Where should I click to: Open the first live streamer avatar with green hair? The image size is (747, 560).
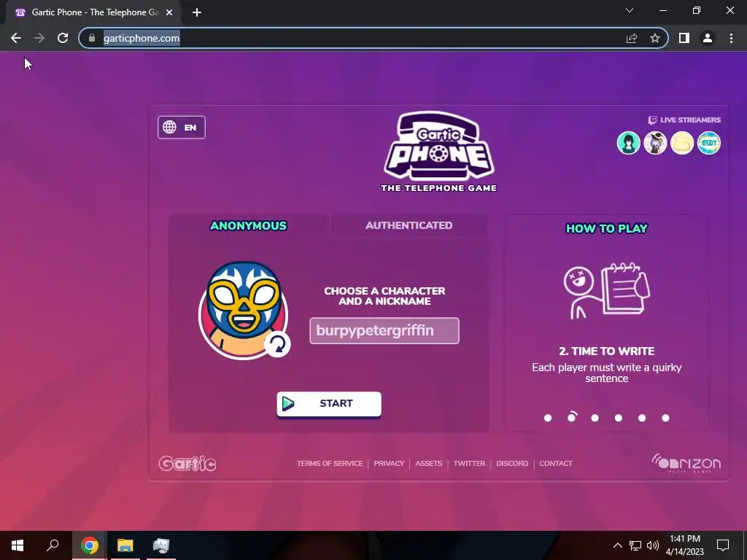(628, 143)
